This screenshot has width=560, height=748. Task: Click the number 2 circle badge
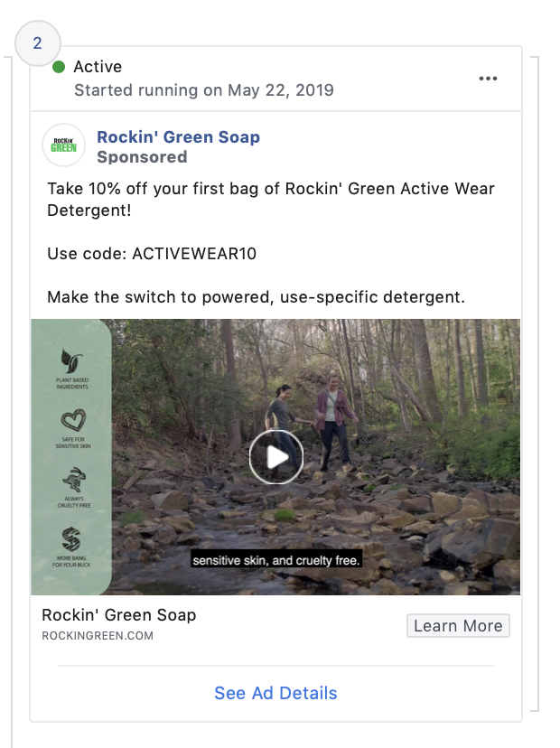pos(37,43)
